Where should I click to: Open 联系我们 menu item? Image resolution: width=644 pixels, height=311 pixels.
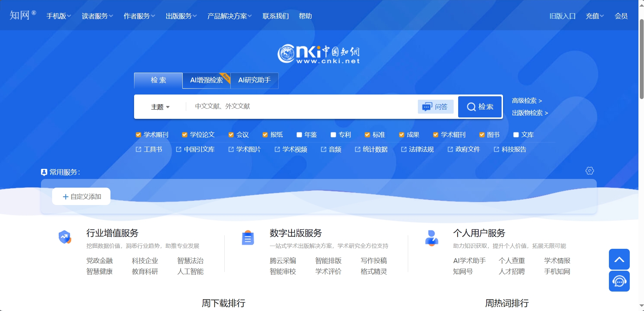tap(275, 16)
